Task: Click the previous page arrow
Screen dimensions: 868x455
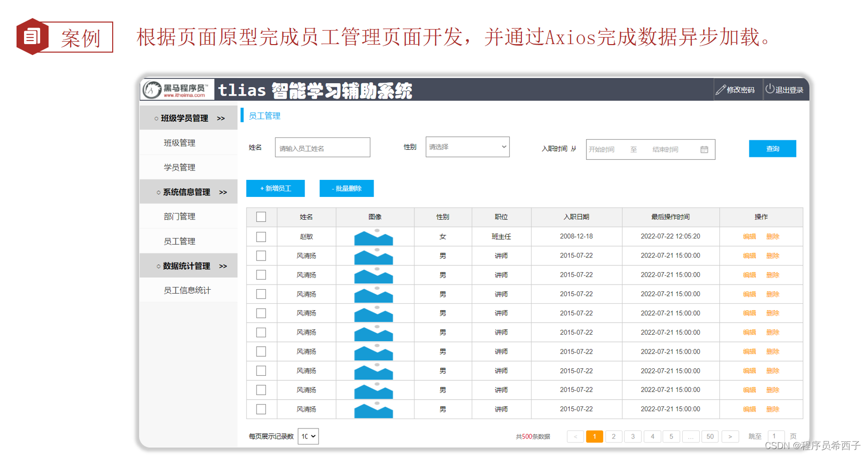Action: click(x=575, y=436)
